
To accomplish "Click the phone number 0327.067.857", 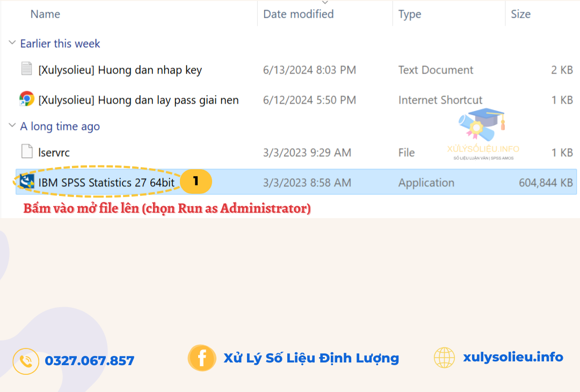I will pyautogui.click(x=90, y=360).
